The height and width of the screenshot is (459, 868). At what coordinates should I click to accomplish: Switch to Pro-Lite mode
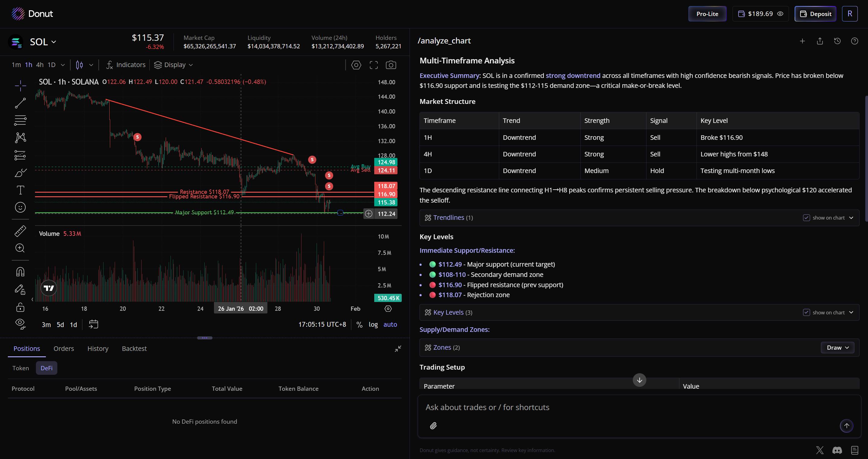[x=707, y=14]
